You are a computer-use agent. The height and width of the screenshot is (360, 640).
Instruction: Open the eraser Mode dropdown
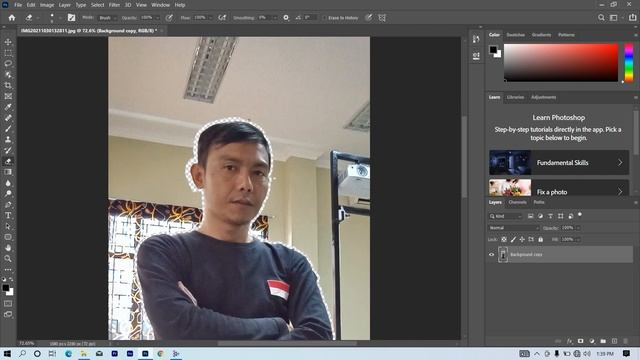(x=108, y=18)
